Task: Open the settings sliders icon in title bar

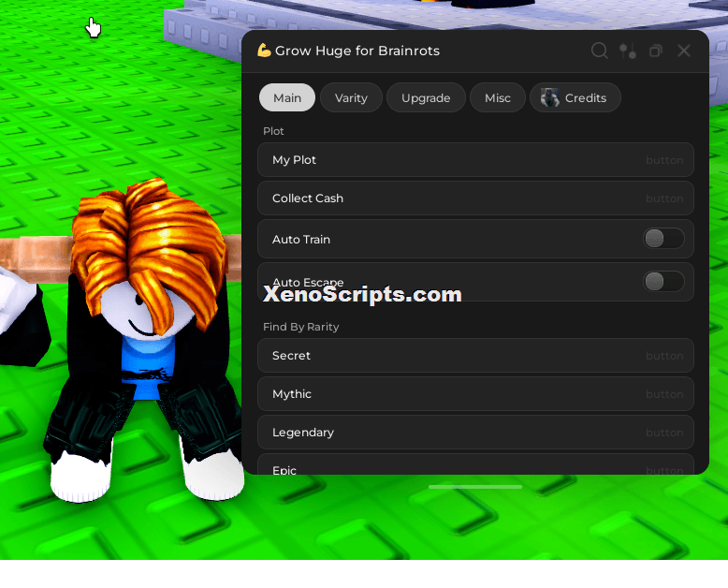Action: [x=628, y=51]
